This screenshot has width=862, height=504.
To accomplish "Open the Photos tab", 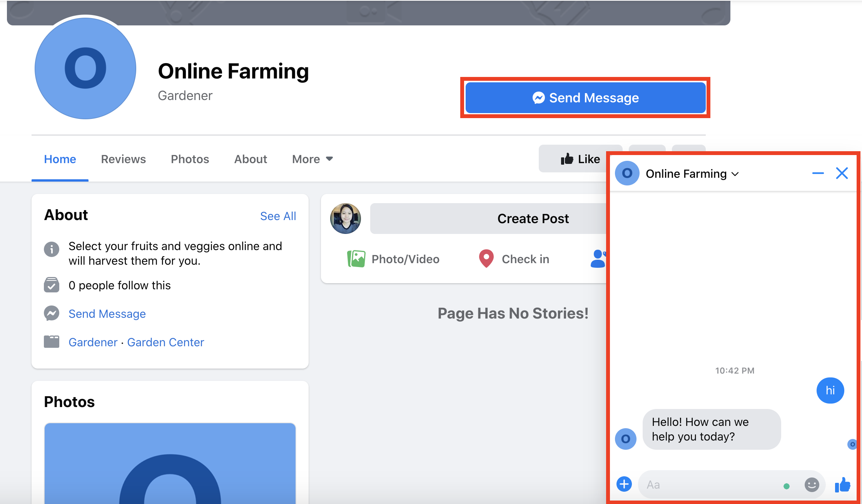I will (x=190, y=159).
